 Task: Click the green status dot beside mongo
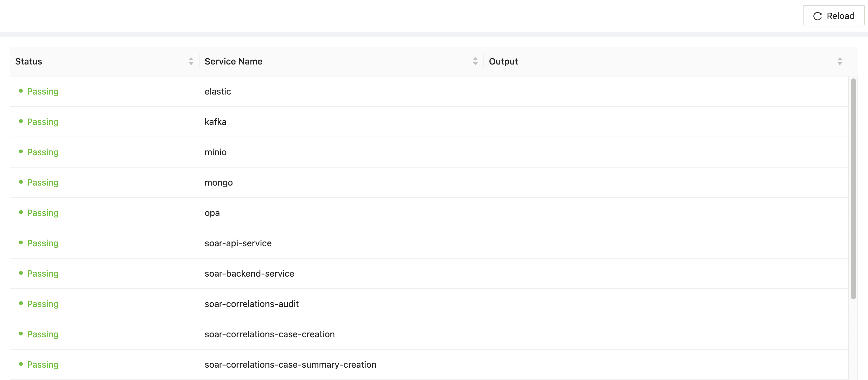click(21, 182)
